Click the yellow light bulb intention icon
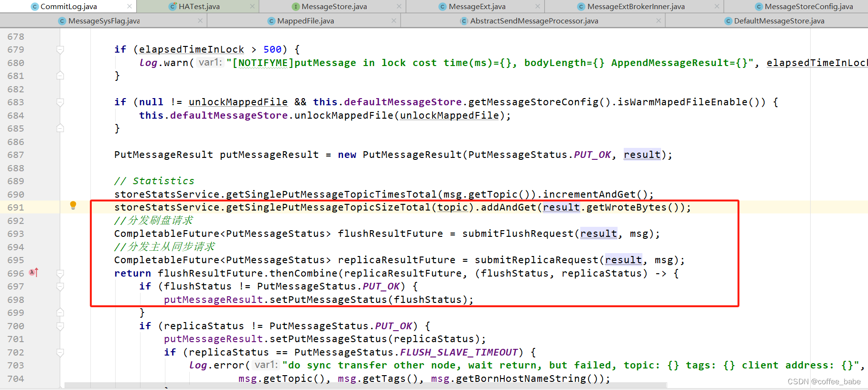The width and height of the screenshot is (868, 390). [73, 206]
